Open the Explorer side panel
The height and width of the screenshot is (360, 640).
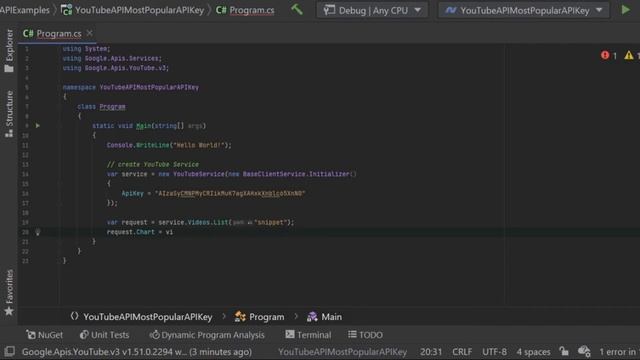tap(9, 50)
